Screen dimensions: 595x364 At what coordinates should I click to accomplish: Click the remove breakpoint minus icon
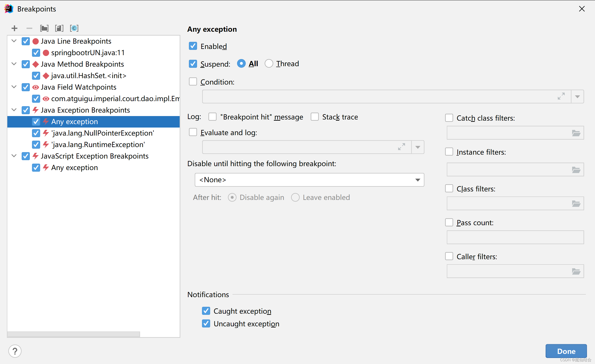click(x=29, y=28)
